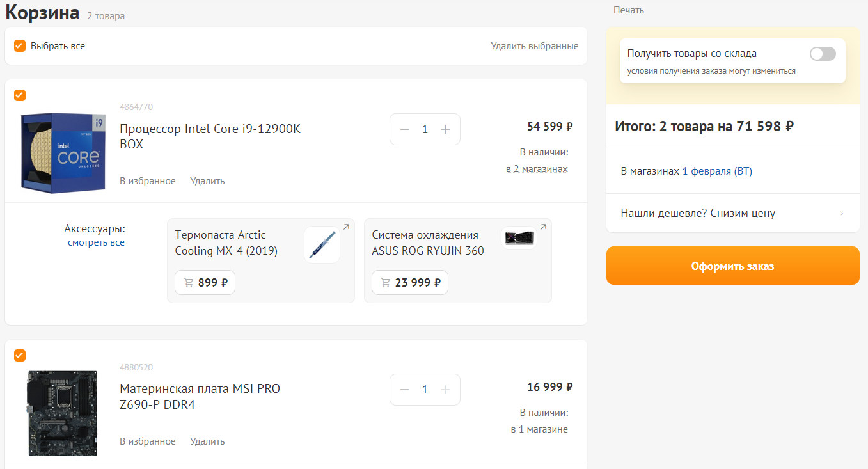Open 'Процессор Intel Core i9-12900K BOX' title

pos(210,136)
